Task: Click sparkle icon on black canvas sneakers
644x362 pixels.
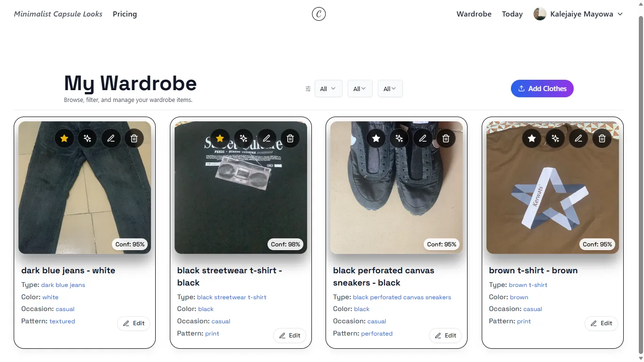Action: pos(399,138)
